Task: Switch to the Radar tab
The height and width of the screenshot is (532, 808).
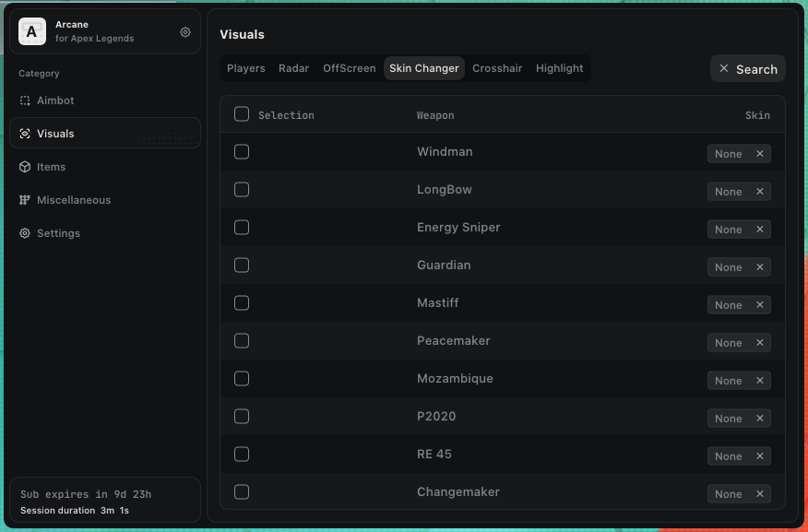Action: pyautogui.click(x=294, y=68)
